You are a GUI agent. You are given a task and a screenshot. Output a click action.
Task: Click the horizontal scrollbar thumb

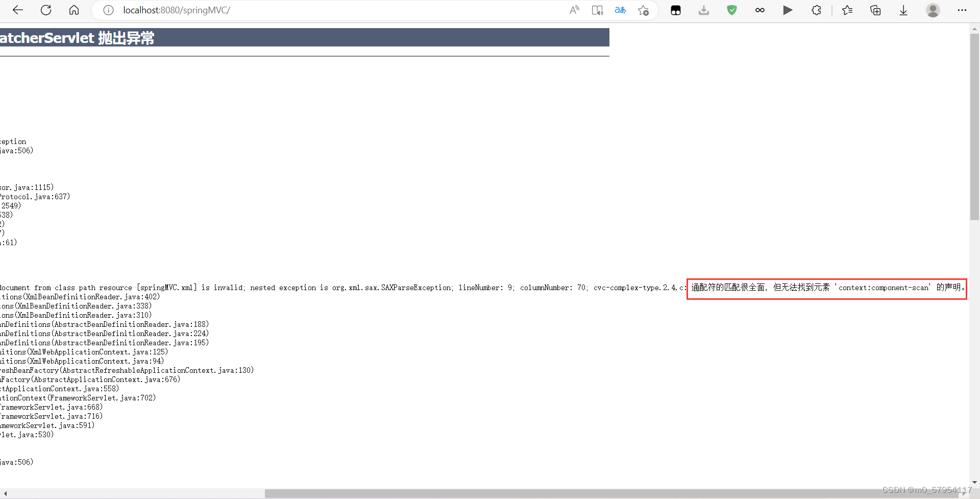click(x=610, y=493)
